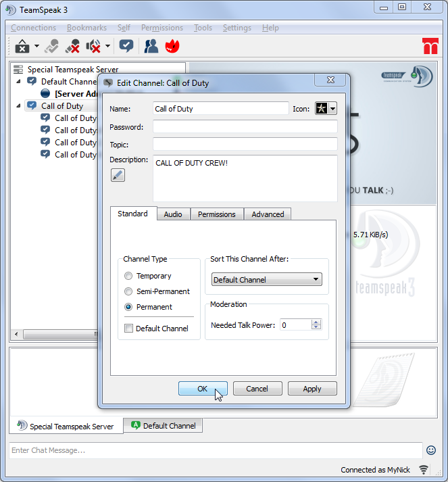Click the Special Teamspeak Server tree icon
448x482 pixels.
(18, 70)
